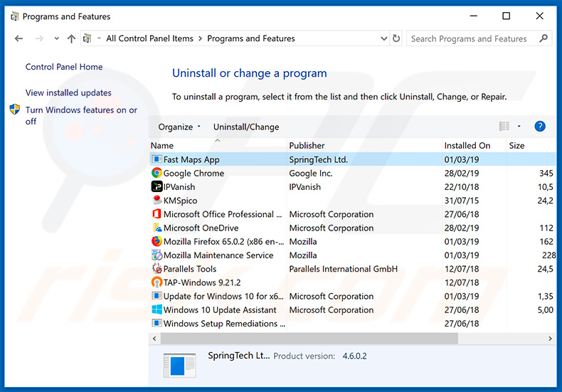562x392 pixels.
Task: Click the Mozilla Firefox icon
Action: pyautogui.click(x=157, y=241)
